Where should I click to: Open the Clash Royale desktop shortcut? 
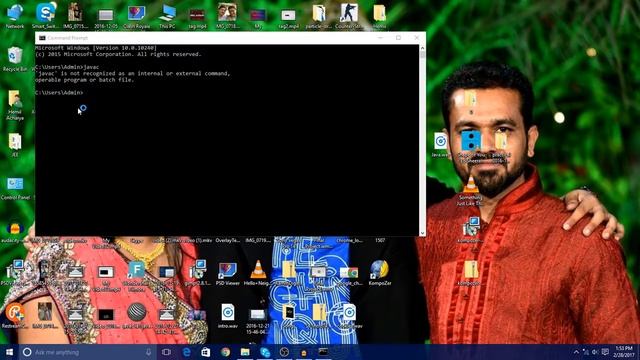[136, 16]
